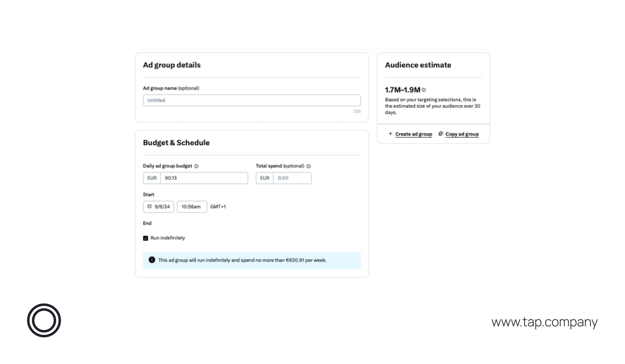Select the EUR currency label in budget field

[x=152, y=178]
